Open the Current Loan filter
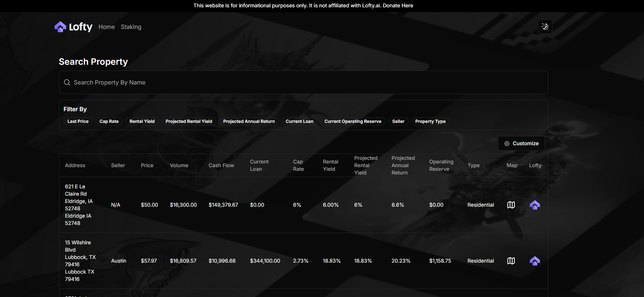 pyautogui.click(x=299, y=121)
